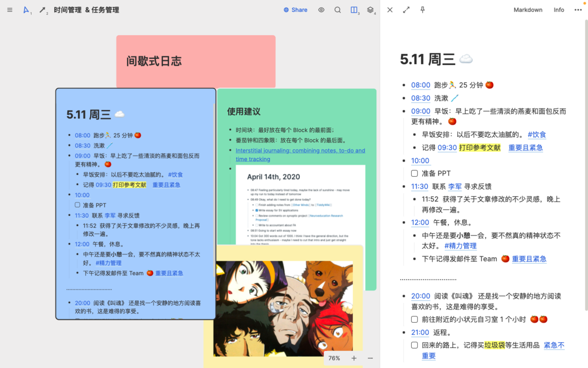
Task: Open the three-dot more options menu
Action: 577,9
